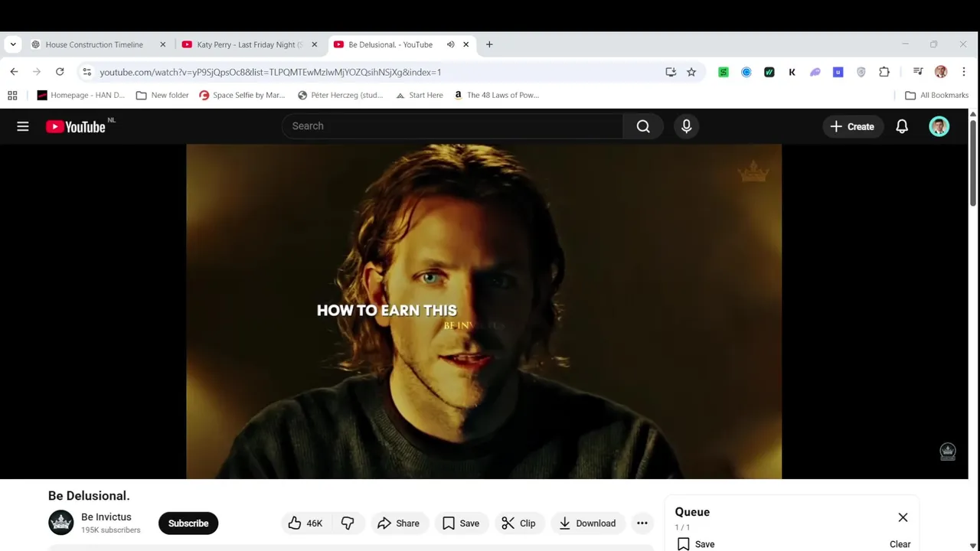
Task: Create a clip with the Clip button
Action: click(x=518, y=523)
